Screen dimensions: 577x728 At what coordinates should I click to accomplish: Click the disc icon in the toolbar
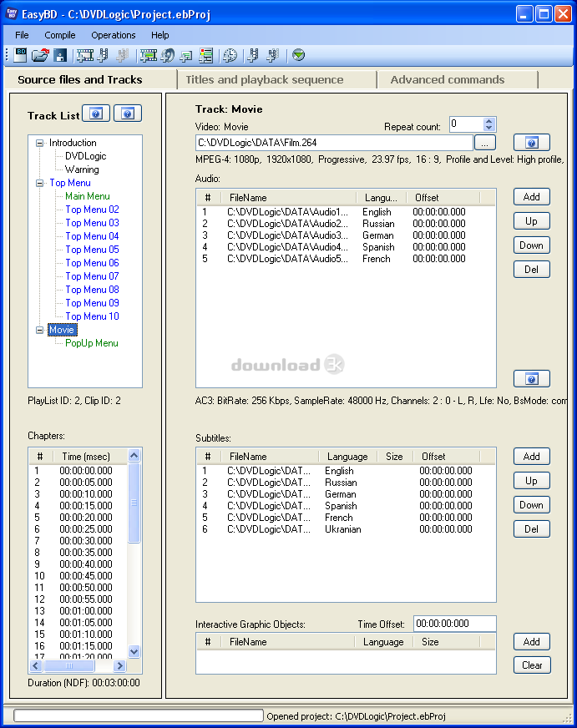(x=168, y=55)
